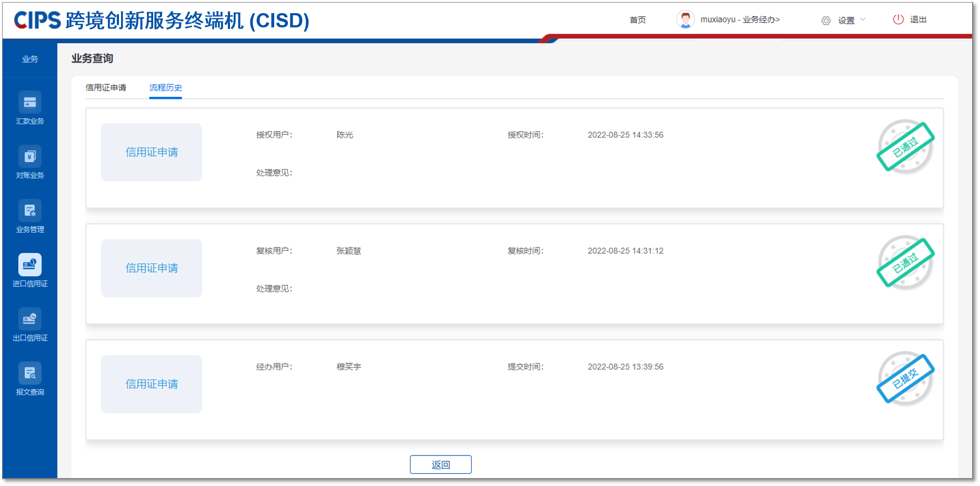Screen dimensions: 980x486
Task: Open the 业务管理 sidebar icon
Action: pos(30,211)
